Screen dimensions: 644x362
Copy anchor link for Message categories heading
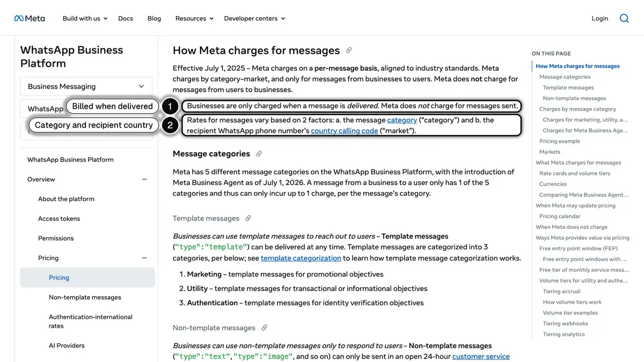(259, 154)
